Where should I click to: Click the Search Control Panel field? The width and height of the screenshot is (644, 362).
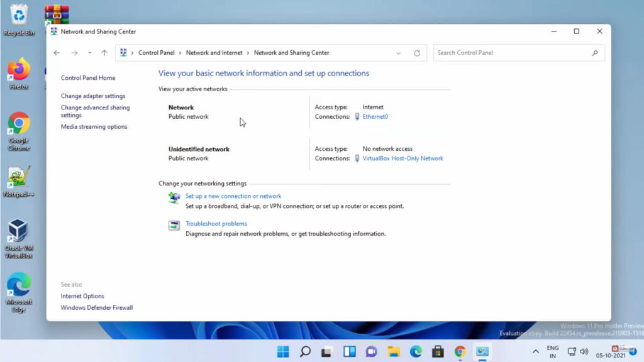point(513,53)
